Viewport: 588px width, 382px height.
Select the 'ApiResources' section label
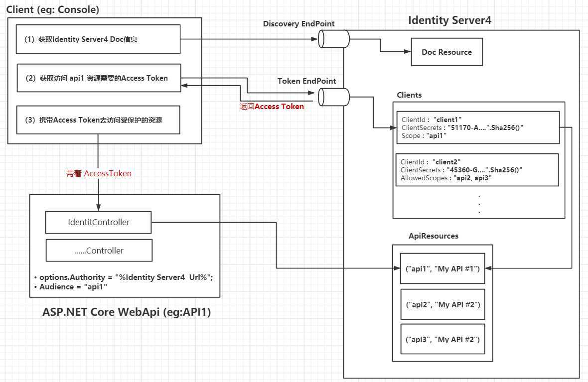(x=434, y=236)
